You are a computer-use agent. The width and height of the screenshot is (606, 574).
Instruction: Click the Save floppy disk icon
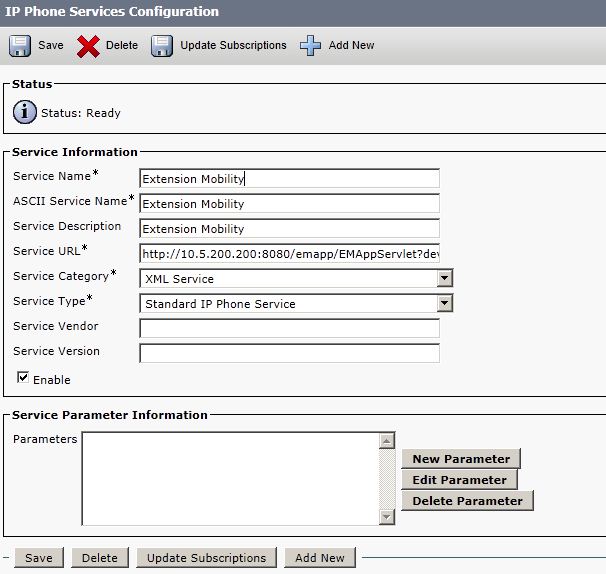coord(20,46)
